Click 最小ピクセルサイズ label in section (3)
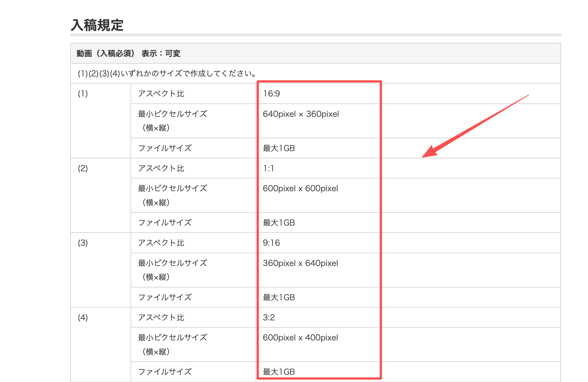Screen dimensions: 588x382 (173, 263)
